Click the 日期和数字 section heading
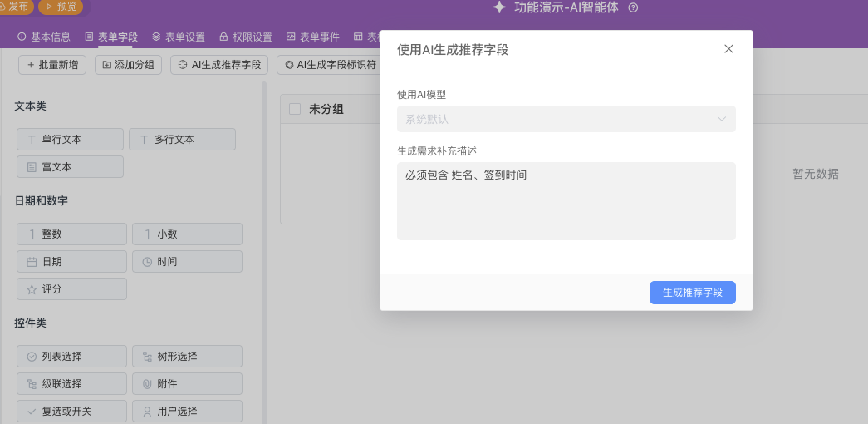The height and width of the screenshot is (424, 868). 41,200
